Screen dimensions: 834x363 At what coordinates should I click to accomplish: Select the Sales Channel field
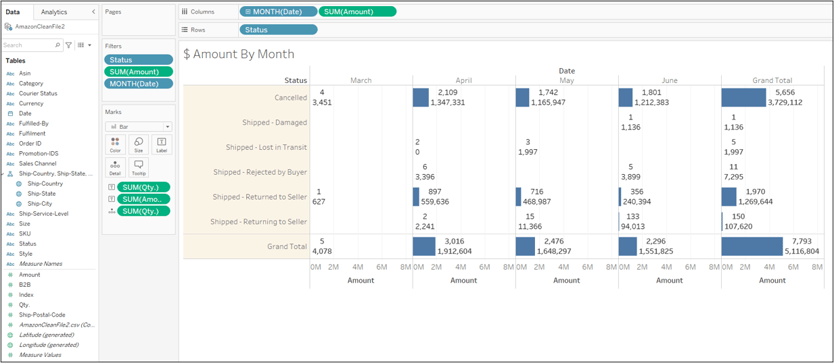[x=37, y=164]
